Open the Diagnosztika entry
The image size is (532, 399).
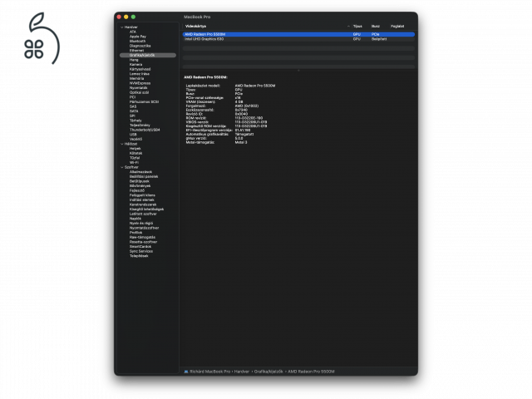[x=140, y=46]
